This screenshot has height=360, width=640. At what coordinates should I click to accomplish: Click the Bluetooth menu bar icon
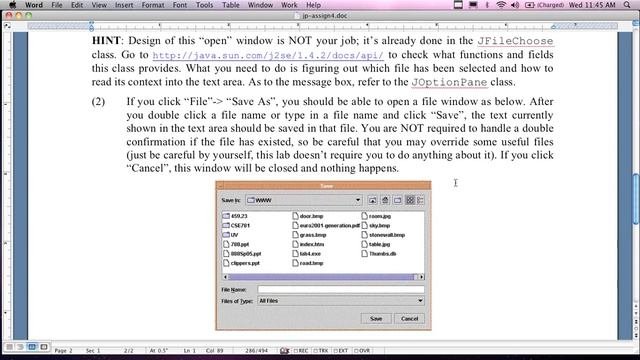pos(487,5)
